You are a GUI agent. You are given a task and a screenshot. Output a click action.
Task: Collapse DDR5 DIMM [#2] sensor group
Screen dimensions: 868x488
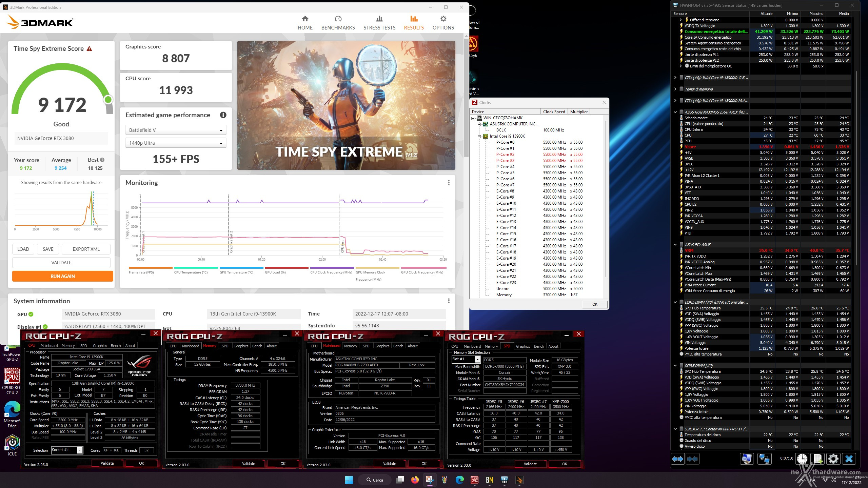[x=675, y=366]
